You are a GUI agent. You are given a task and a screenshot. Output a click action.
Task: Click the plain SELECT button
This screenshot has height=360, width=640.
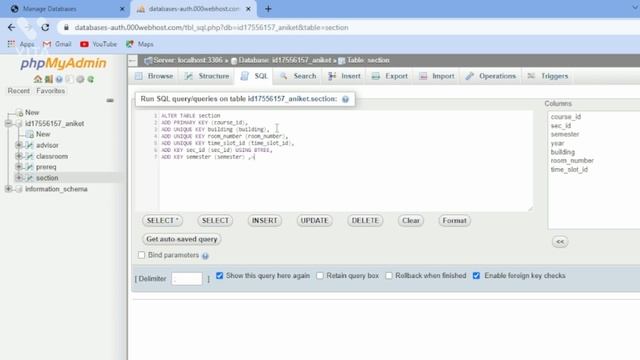tap(215, 220)
